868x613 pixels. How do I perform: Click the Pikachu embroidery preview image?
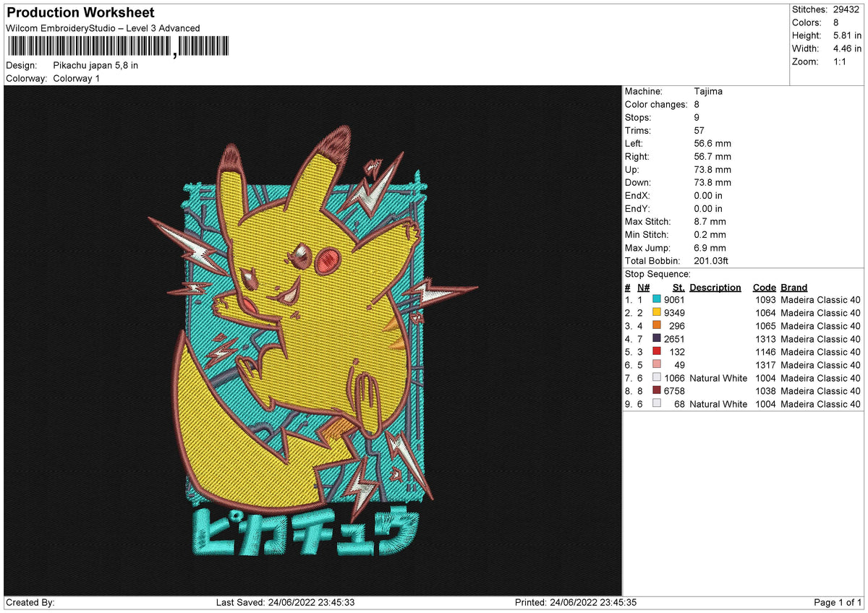click(x=304, y=333)
